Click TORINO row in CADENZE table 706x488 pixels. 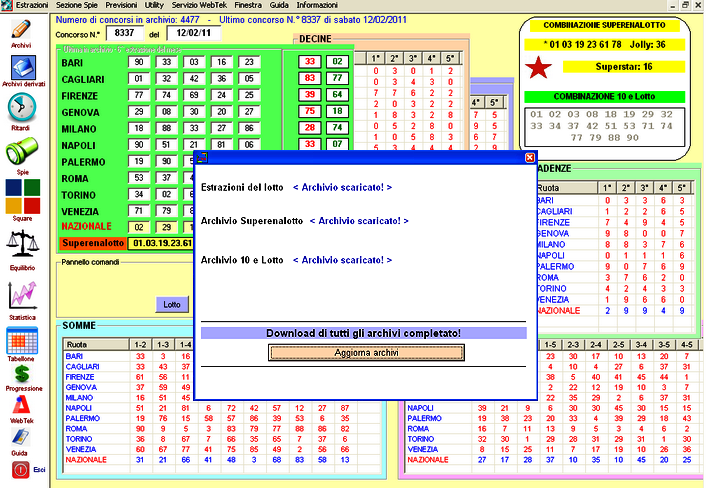click(x=615, y=289)
